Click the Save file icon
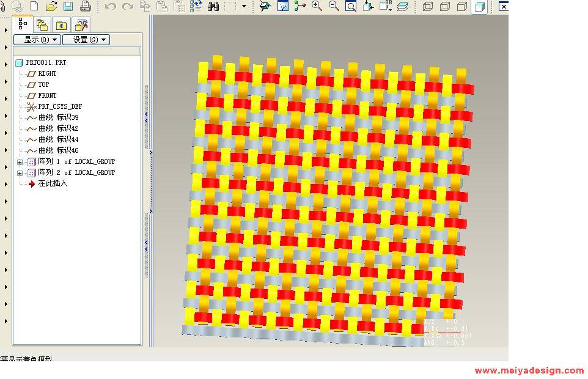The image size is (588, 379). point(68,7)
